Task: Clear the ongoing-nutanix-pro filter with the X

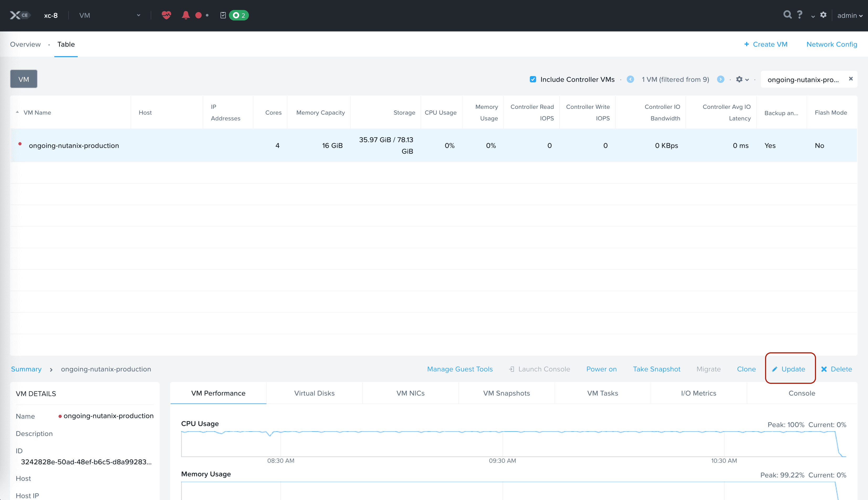Action: pyautogui.click(x=851, y=79)
